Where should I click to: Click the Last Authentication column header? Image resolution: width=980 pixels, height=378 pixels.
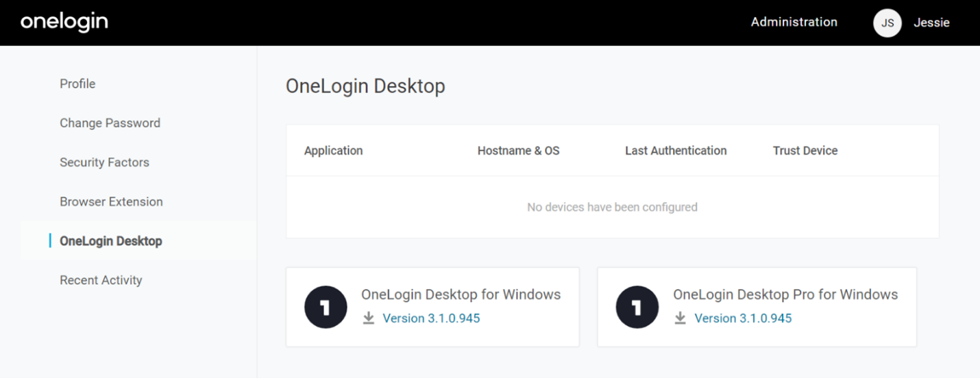click(676, 151)
